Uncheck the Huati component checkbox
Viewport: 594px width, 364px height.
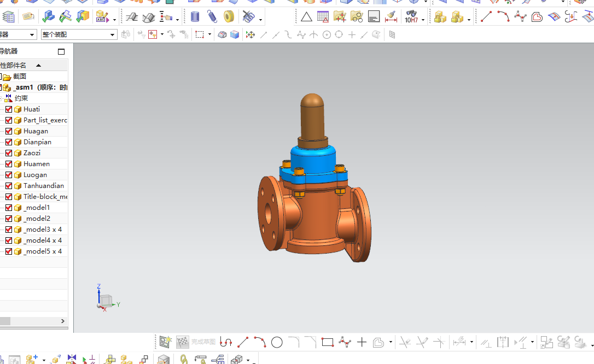tap(9, 109)
